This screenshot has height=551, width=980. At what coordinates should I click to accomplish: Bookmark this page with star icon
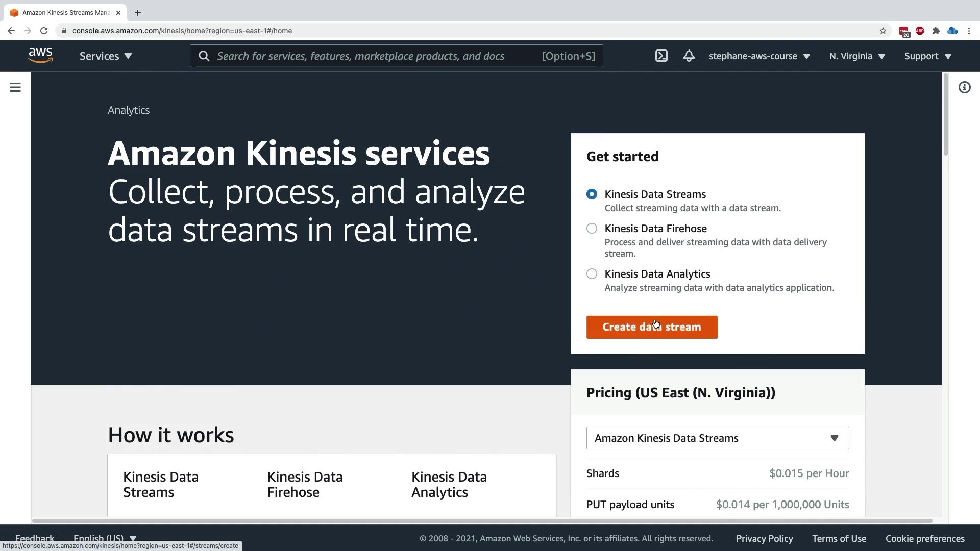[883, 31]
